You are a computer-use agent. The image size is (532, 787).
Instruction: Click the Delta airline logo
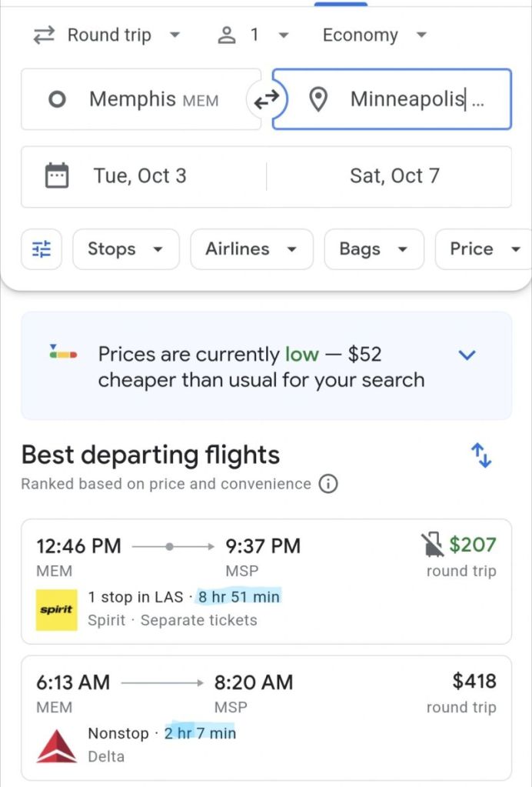pos(57,745)
